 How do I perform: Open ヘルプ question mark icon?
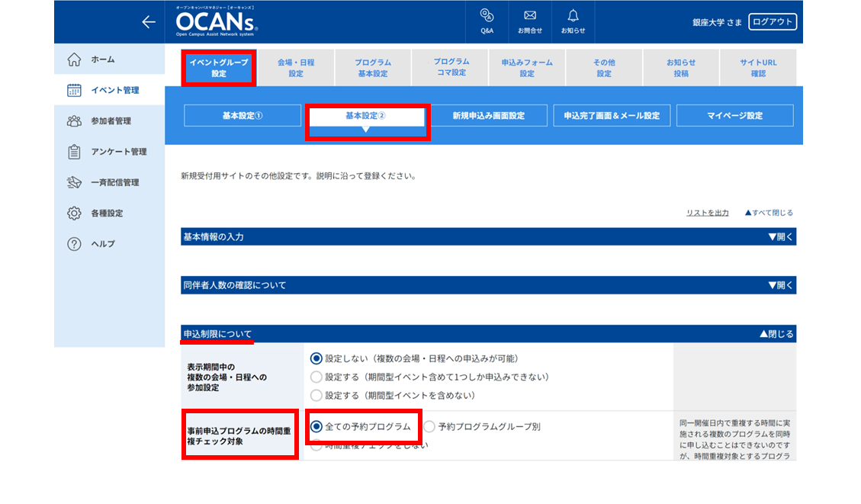pos(74,244)
